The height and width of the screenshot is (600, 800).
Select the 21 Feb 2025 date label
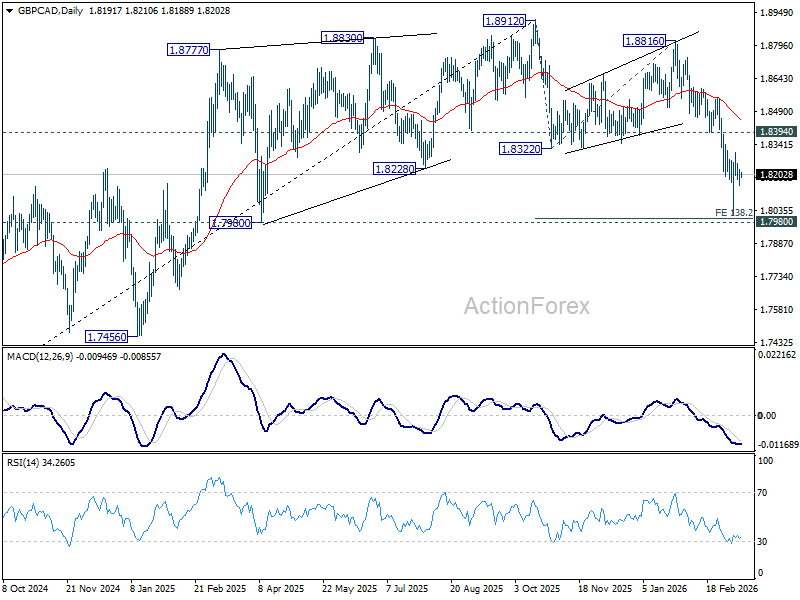coord(220,589)
